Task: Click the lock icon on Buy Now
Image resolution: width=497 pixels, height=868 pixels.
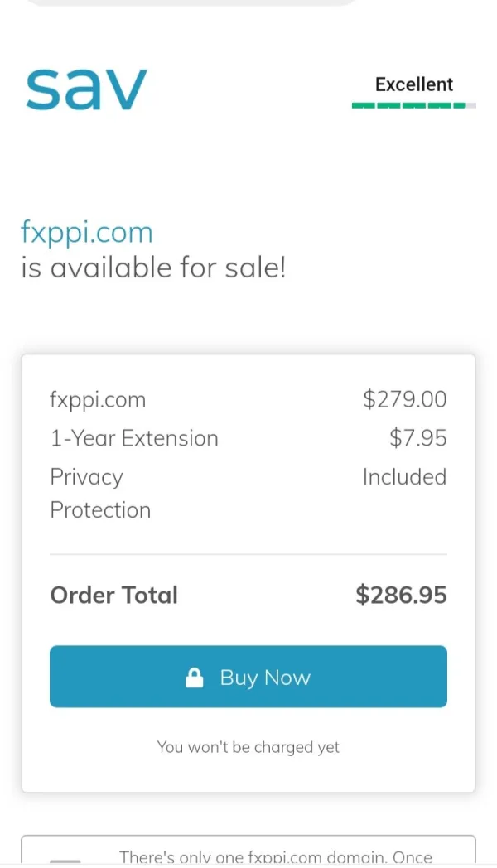Action: click(x=195, y=678)
